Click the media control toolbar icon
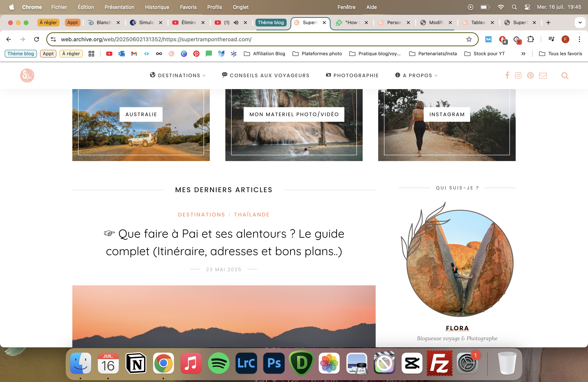 click(551, 39)
